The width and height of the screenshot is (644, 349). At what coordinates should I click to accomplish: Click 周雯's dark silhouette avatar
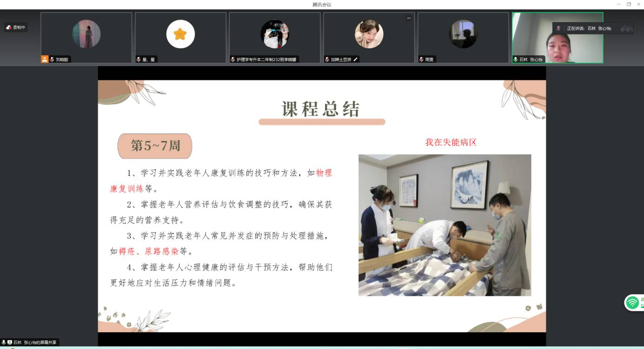pos(463,34)
